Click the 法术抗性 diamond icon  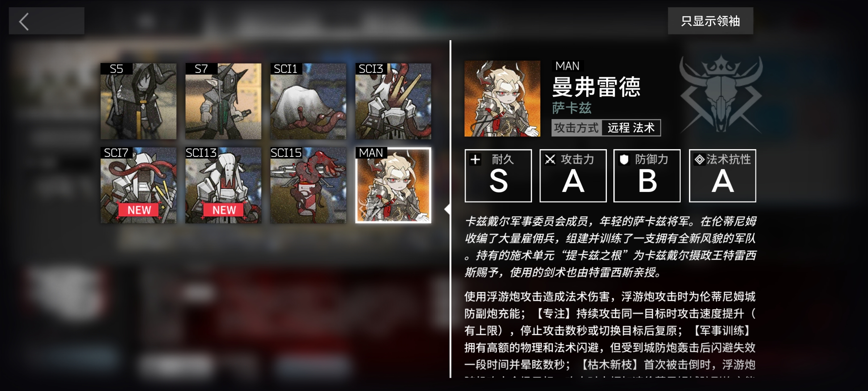click(x=699, y=160)
